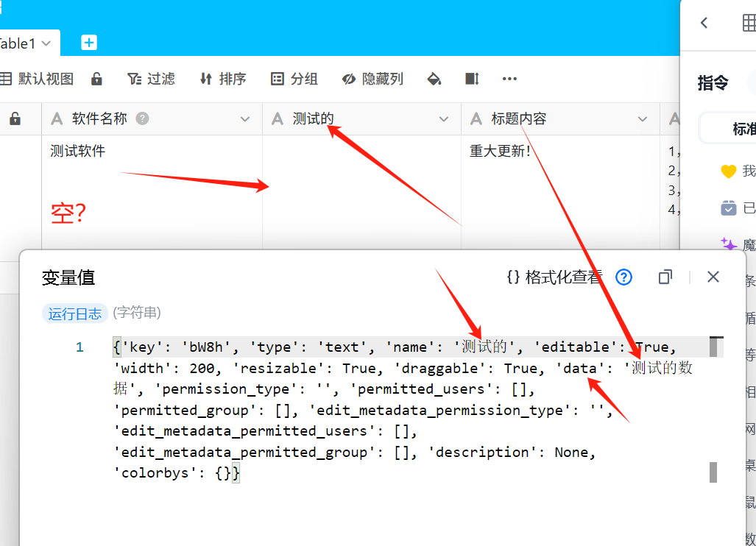The image size is (756, 546).
Task: Click the back arrow in right panel
Action: [704, 23]
